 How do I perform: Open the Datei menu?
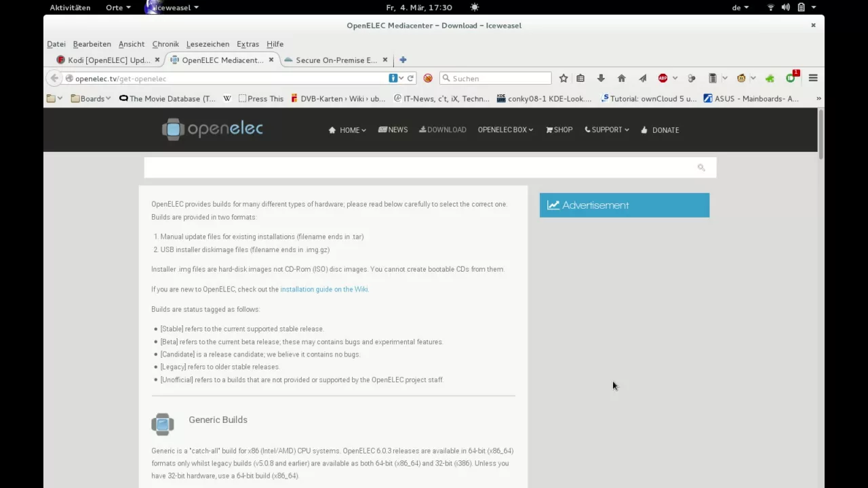pyautogui.click(x=56, y=44)
